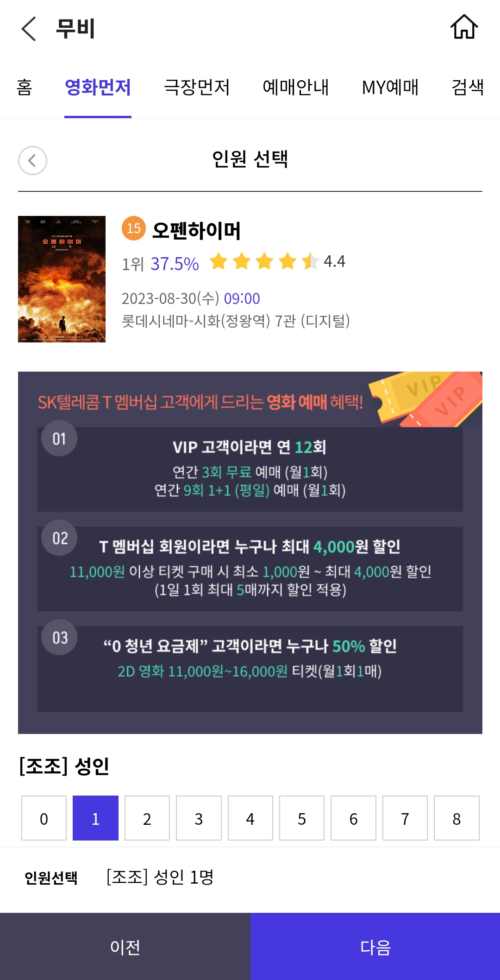Tap the VIP ticket graphic in banner

[x=426, y=398]
